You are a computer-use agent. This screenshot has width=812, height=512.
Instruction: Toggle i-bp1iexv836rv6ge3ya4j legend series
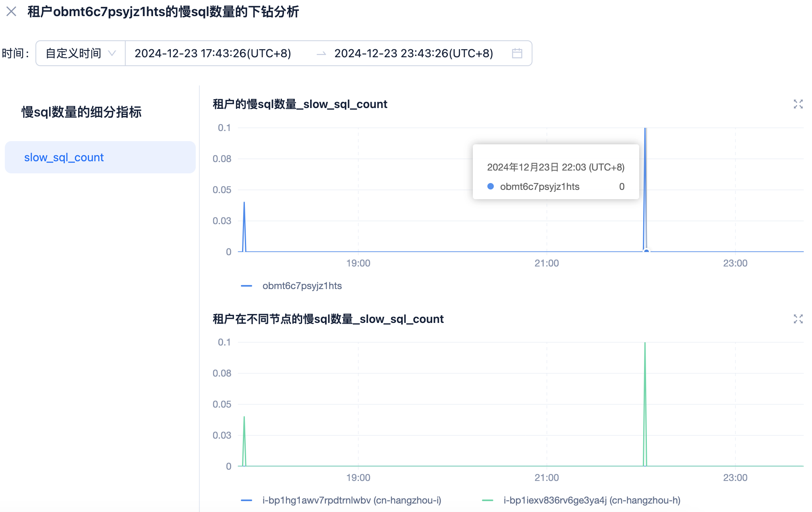[591, 500]
